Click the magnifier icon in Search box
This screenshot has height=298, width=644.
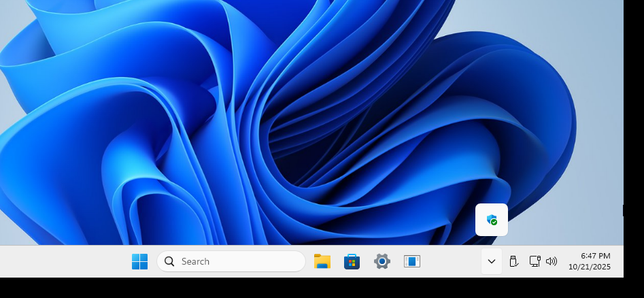click(x=169, y=261)
